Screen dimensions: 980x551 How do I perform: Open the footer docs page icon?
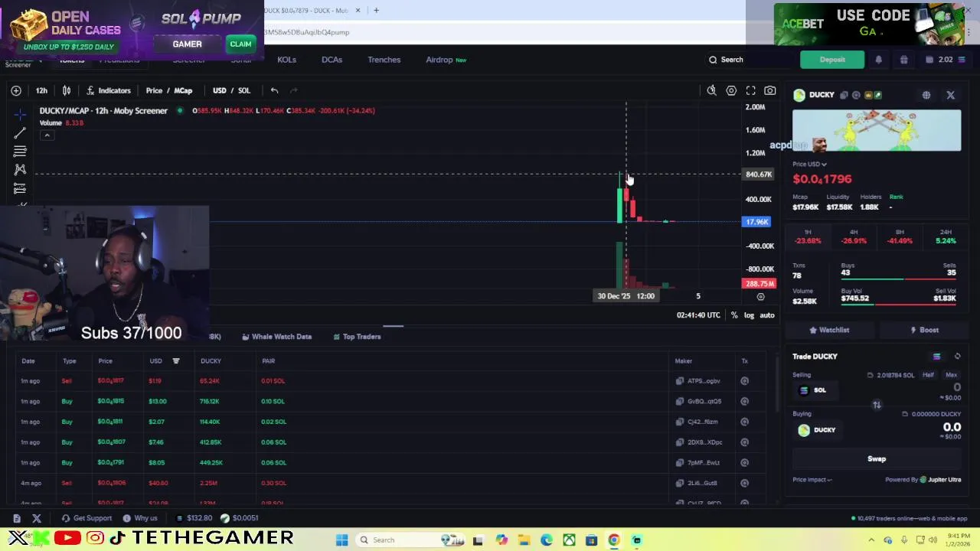[x=17, y=518]
